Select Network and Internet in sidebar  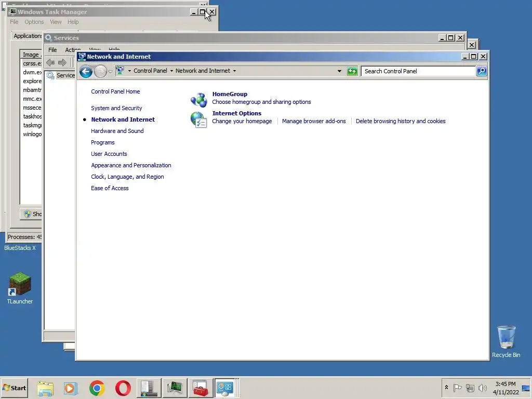(123, 119)
